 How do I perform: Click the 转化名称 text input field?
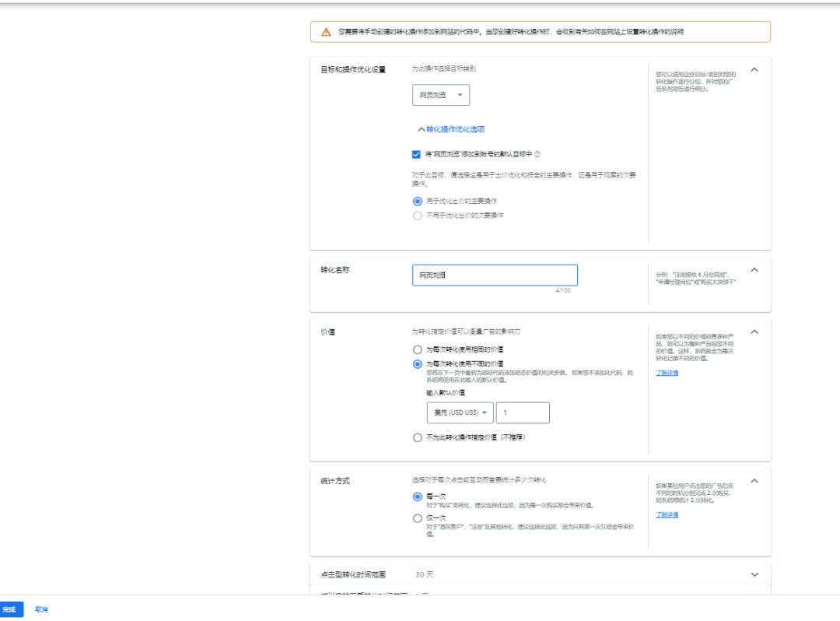click(495, 275)
